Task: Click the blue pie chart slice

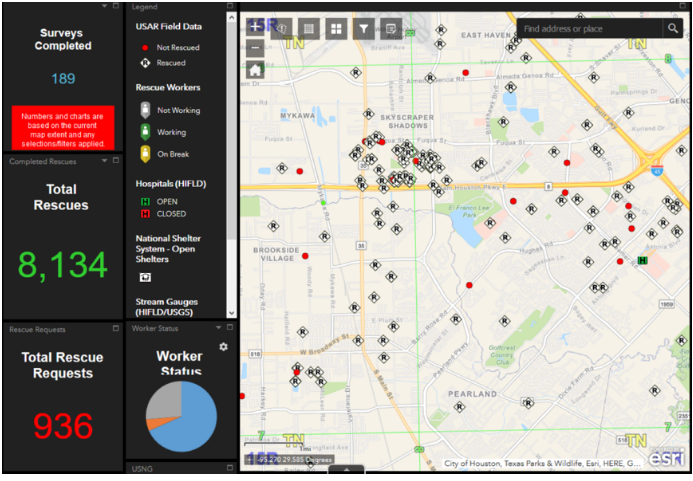Action: coord(194,415)
